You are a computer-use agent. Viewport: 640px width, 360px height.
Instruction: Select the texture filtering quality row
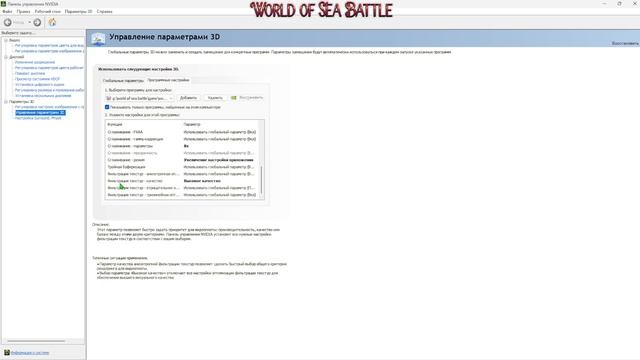[x=182, y=181]
